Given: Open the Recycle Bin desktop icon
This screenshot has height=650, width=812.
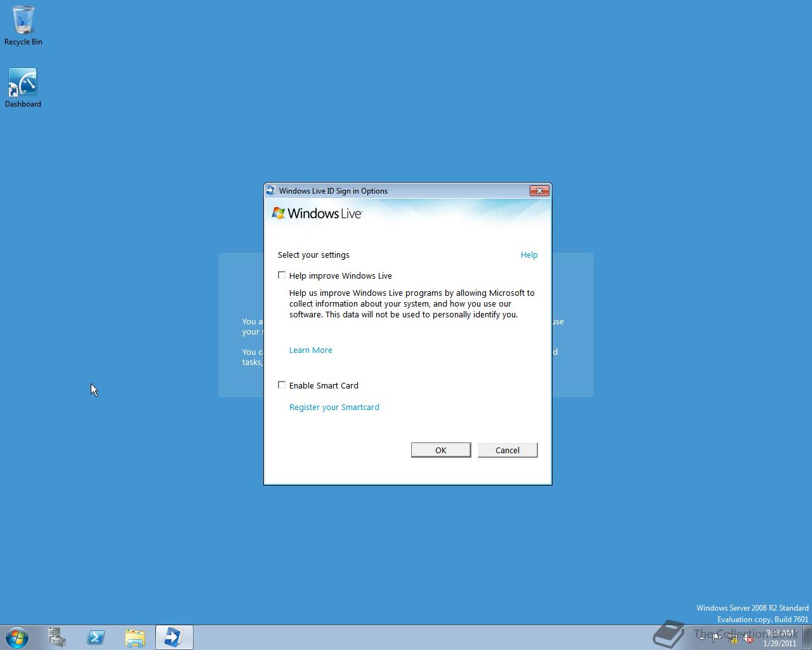Looking at the screenshot, I should pyautogui.click(x=23, y=25).
